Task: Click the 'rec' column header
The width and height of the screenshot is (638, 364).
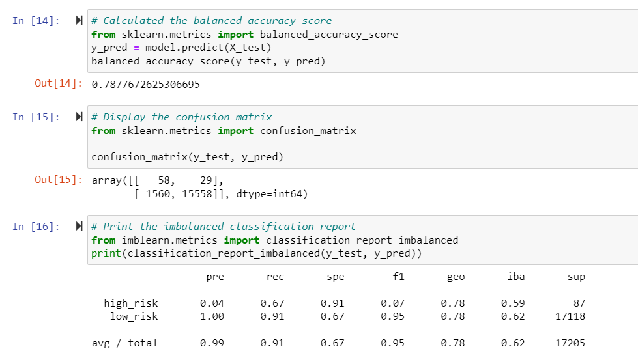Action: pos(275,277)
